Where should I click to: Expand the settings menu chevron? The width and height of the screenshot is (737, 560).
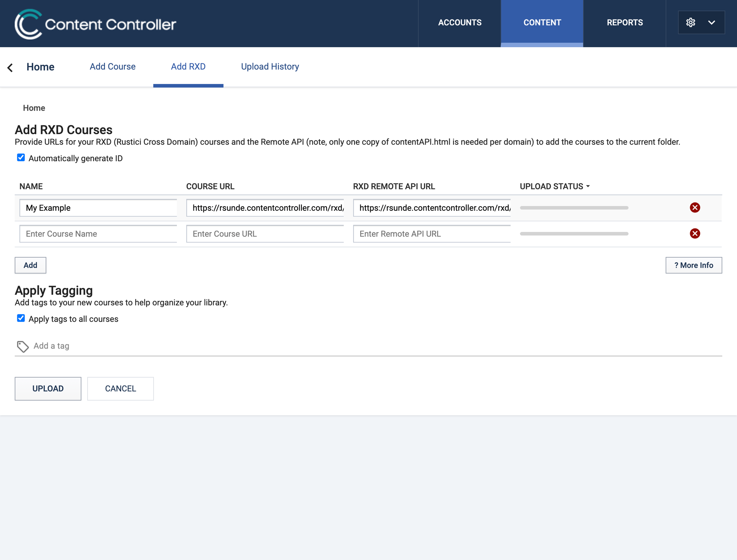[711, 22]
